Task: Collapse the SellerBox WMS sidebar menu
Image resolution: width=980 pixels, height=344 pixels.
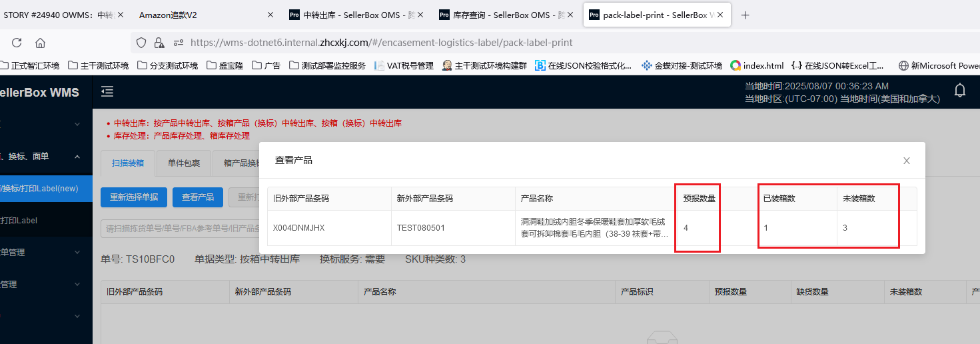Action: (x=107, y=91)
